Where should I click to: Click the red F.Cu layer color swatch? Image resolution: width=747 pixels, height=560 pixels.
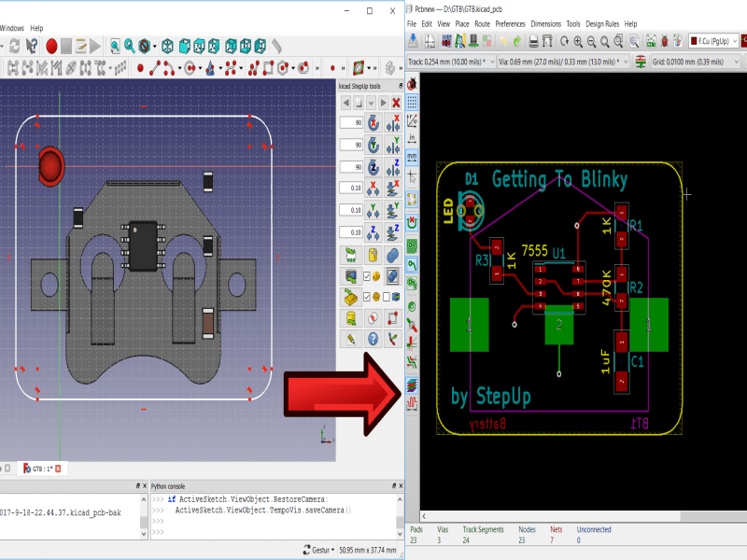pyautogui.click(x=696, y=40)
